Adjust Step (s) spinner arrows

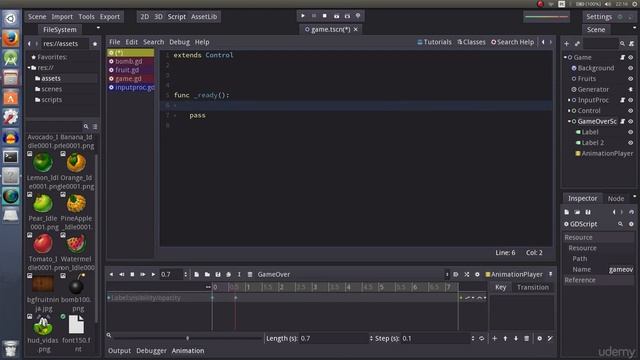[x=473, y=338]
